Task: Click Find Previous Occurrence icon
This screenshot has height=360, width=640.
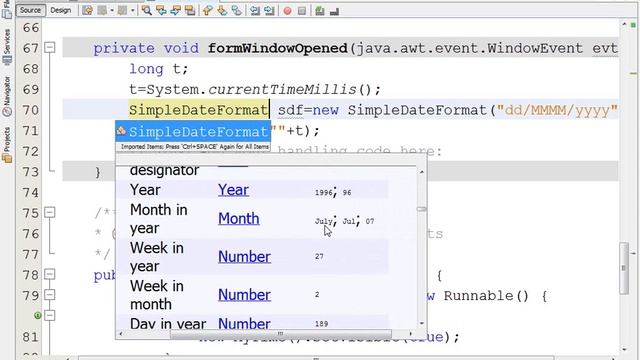Action: (161, 11)
